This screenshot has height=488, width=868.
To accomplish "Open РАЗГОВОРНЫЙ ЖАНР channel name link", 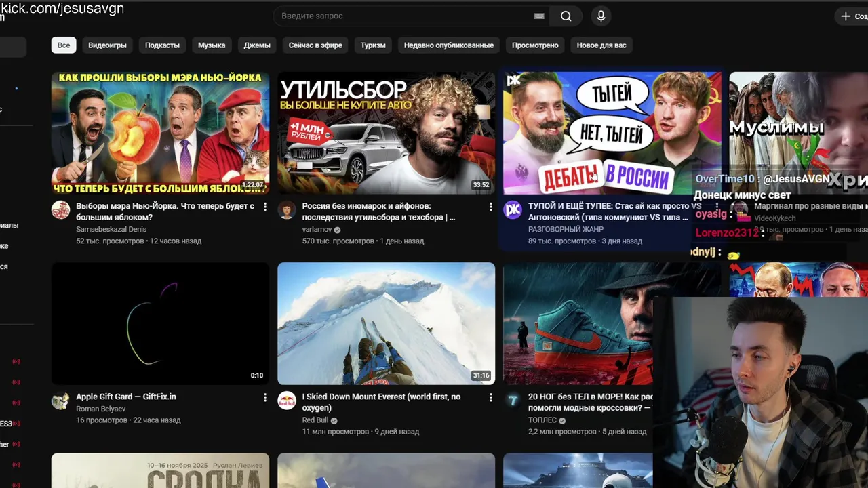I will [x=566, y=230].
